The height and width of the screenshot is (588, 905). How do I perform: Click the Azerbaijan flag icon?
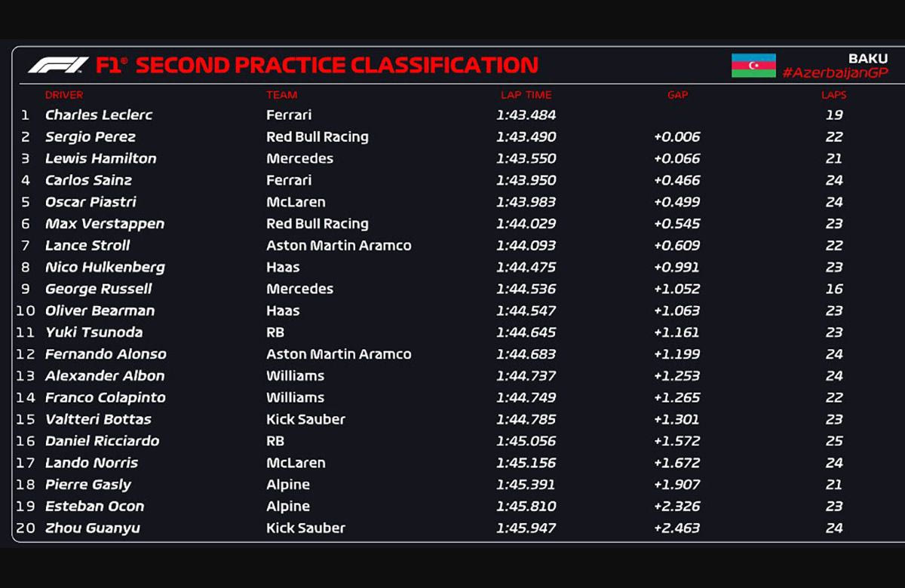click(x=753, y=66)
